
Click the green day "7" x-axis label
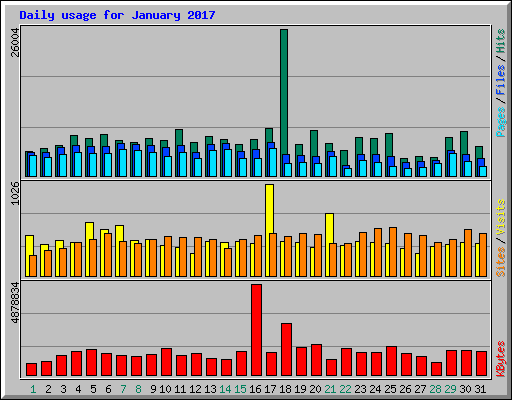123,389
